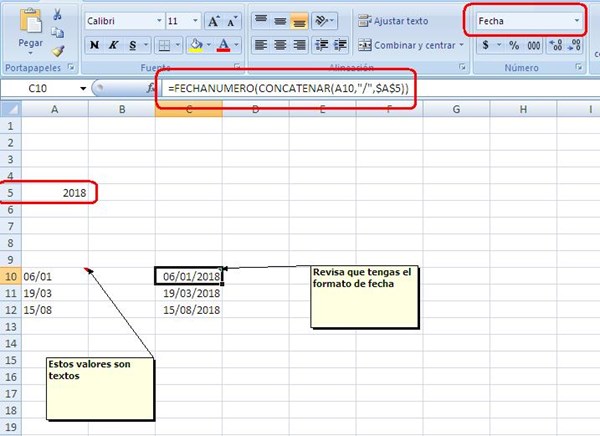Toggle italic K formatting
This screenshot has width=600, height=436.
[113, 45]
